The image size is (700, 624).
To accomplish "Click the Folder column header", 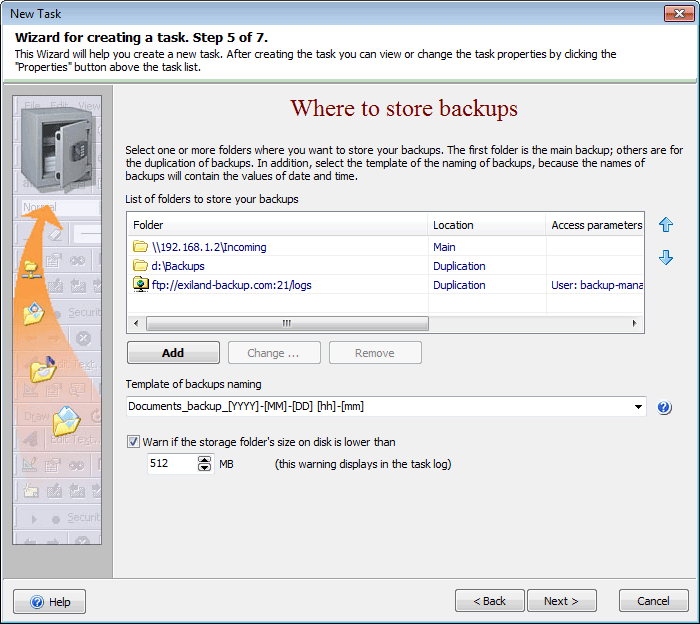I will tap(278, 225).
